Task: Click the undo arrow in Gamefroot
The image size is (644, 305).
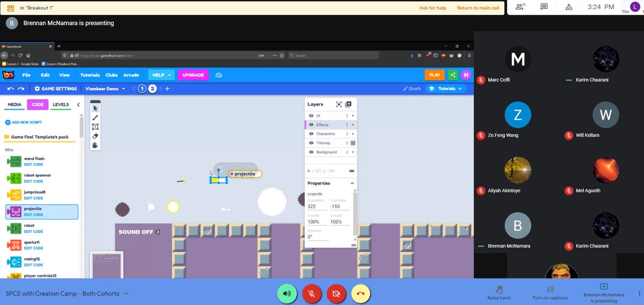Action: pos(11,89)
